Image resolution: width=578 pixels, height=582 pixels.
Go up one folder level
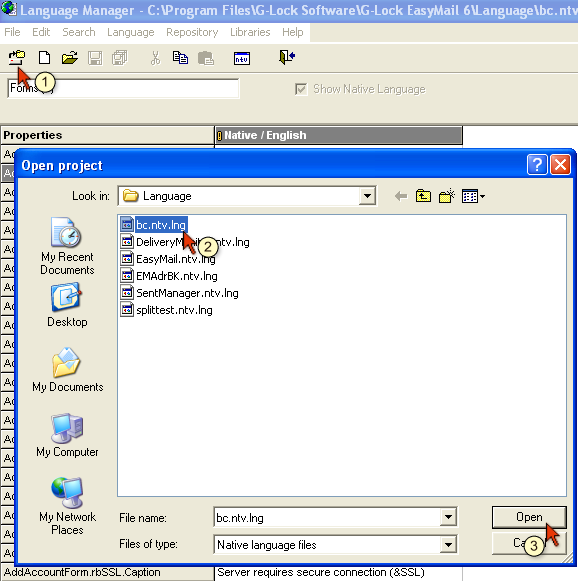pyautogui.click(x=423, y=196)
